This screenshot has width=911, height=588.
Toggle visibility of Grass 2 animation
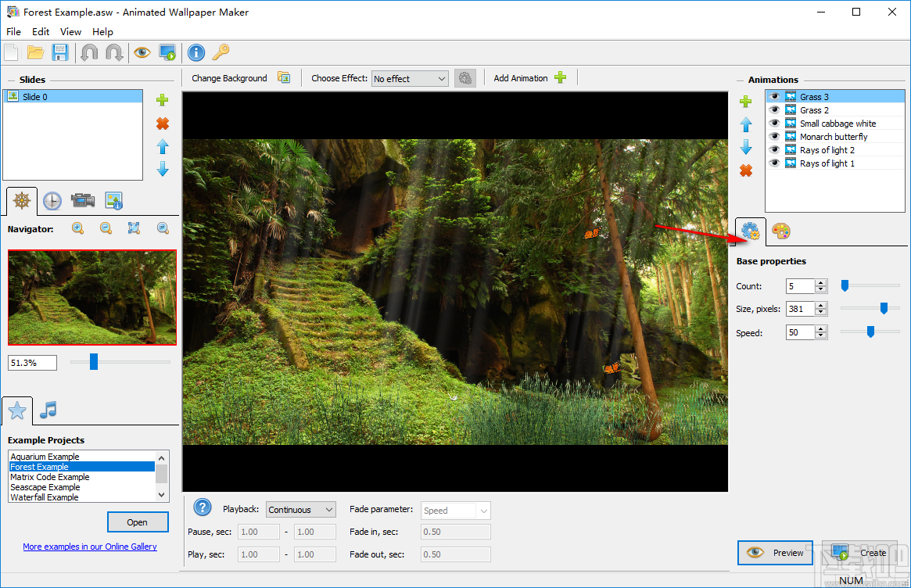point(774,109)
